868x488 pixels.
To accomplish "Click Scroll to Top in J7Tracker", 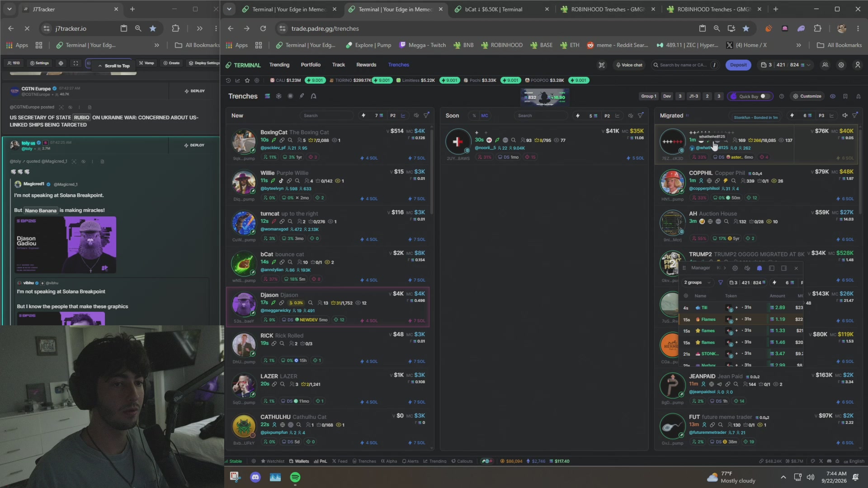I will [114, 66].
